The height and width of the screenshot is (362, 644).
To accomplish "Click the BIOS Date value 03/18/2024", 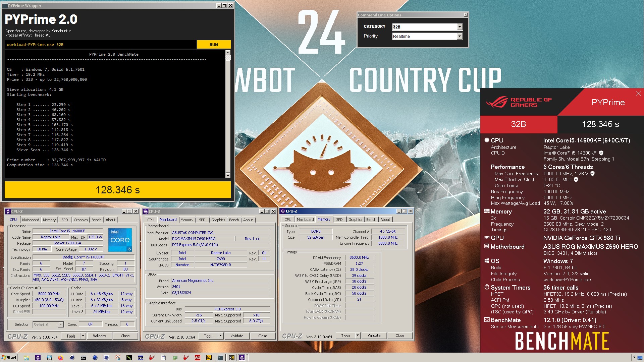I will coord(220,293).
